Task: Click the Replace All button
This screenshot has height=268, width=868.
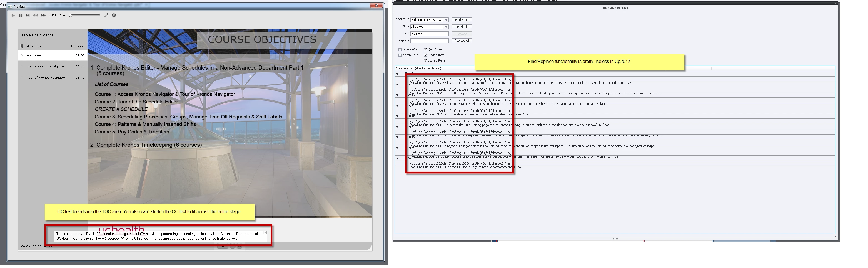Action: click(x=462, y=41)
